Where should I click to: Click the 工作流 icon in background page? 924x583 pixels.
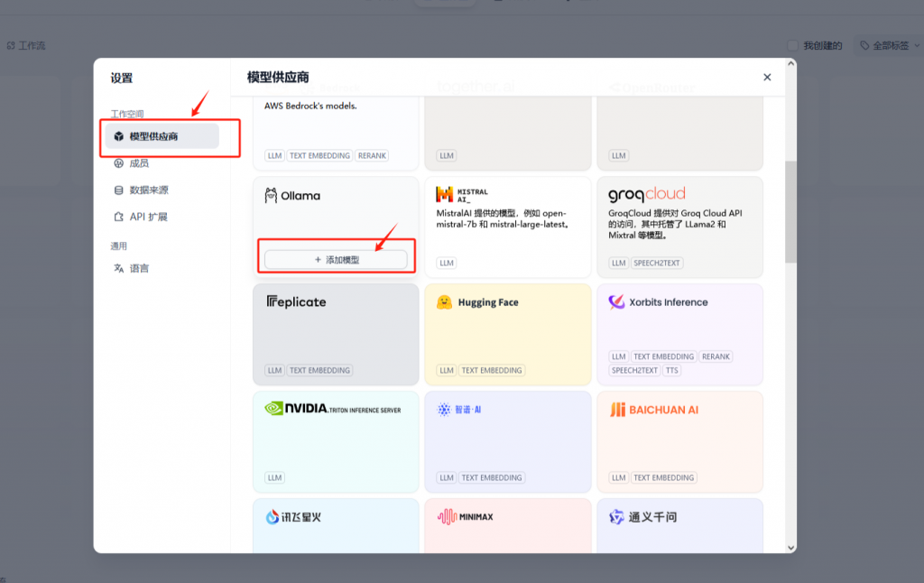coord(11,45)
